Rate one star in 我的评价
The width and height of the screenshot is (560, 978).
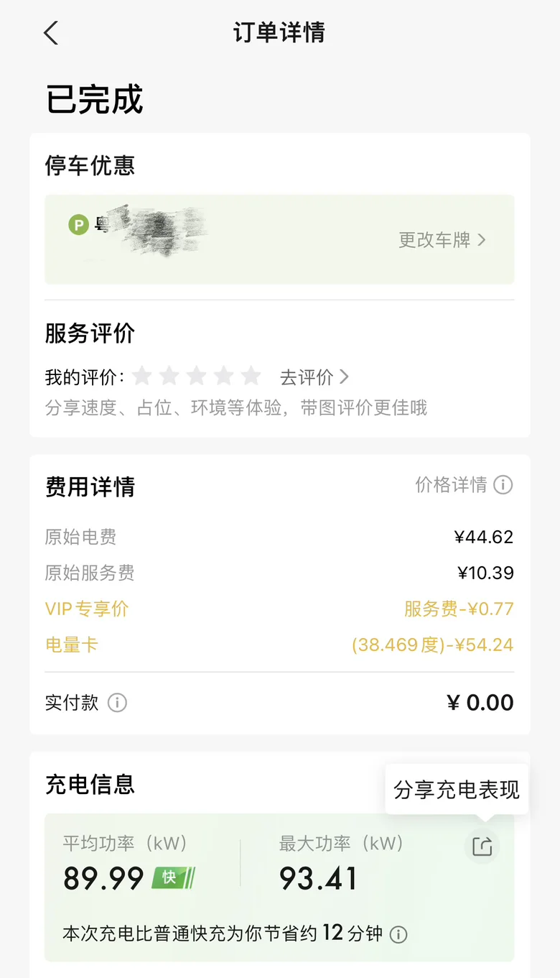tap(142, 376)
